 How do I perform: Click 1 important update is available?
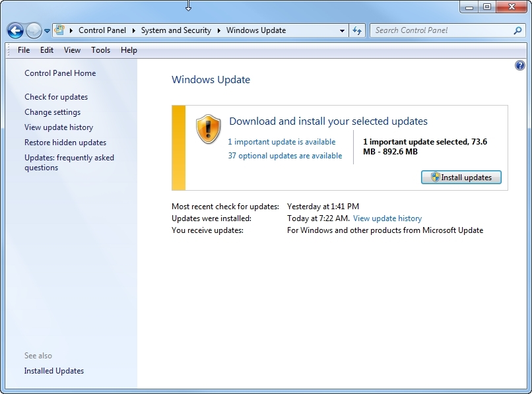(x=282, y=141)
